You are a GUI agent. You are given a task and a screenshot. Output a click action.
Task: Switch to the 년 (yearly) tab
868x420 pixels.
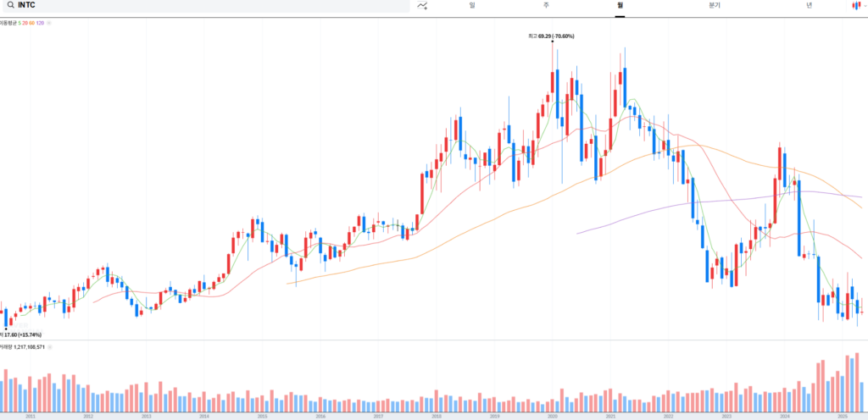pos(809,5)
